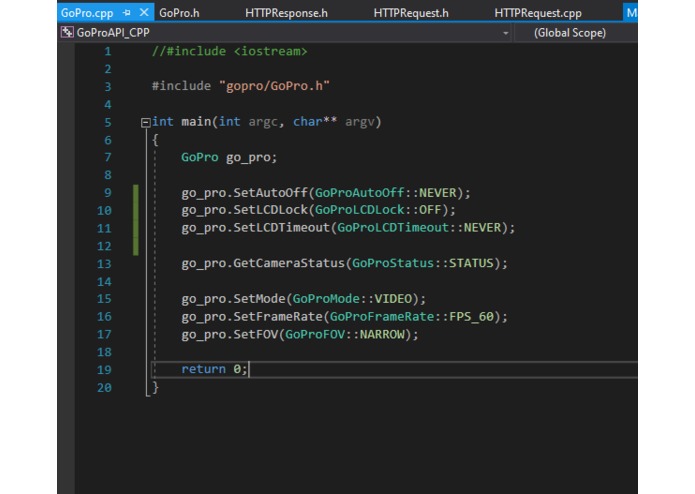Click line number 20 in the gutter
Screen dimensions: 695x494
104,388
